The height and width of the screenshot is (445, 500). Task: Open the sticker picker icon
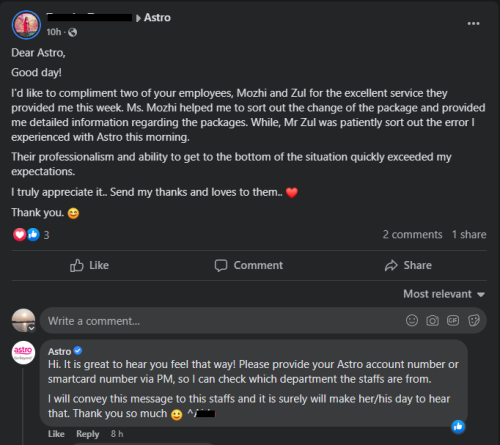click(x=474, y=321)
